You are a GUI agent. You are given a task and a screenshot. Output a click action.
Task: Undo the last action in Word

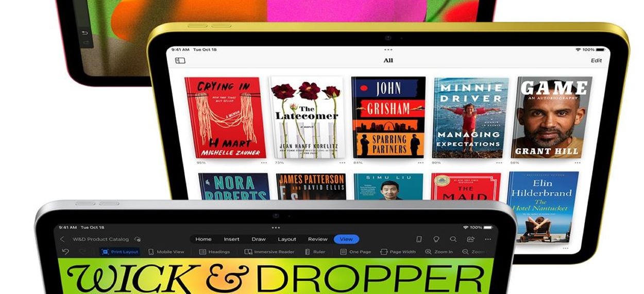(65, 252)
